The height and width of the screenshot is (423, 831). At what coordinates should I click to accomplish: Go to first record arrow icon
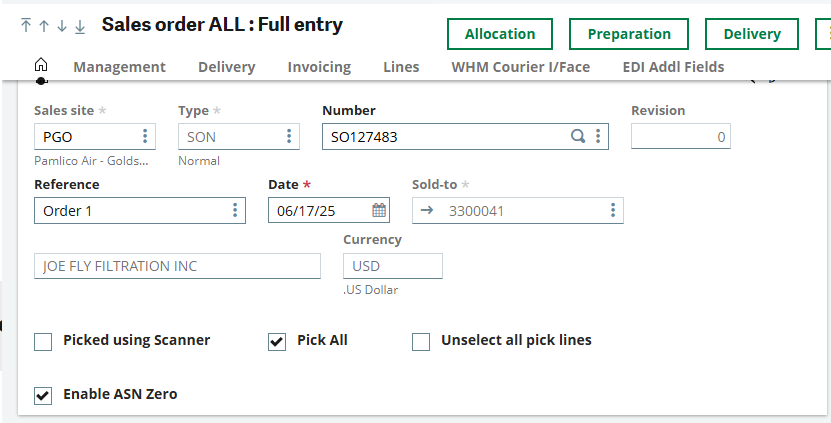coord(25,25)
